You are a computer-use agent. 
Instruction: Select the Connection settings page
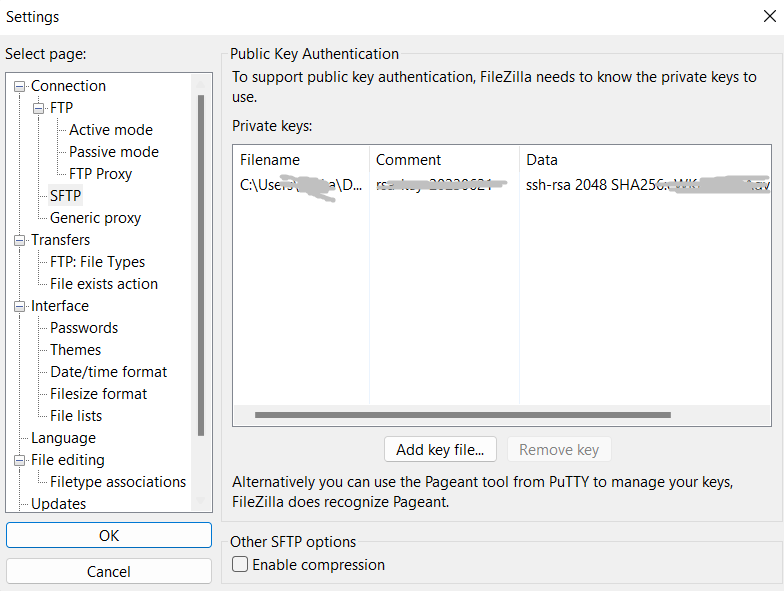[68, 86]
